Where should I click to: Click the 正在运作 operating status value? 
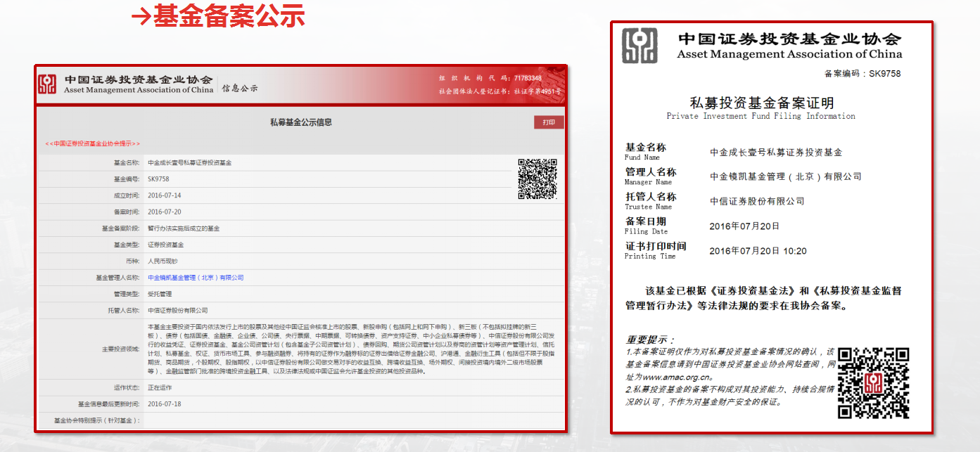pos(160,387)
